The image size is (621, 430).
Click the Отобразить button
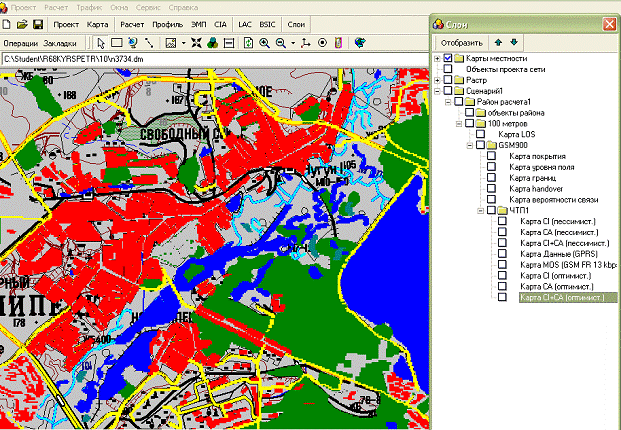coord(462,42)
